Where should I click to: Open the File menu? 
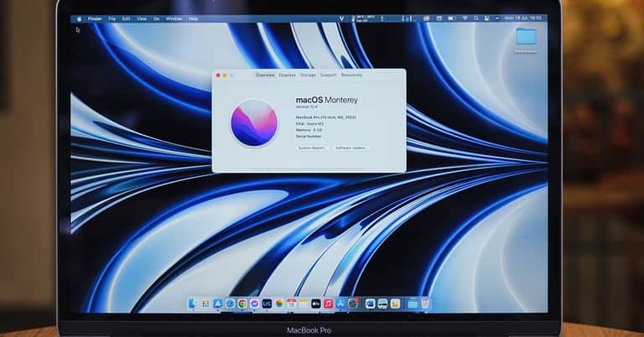click(112, 18)
